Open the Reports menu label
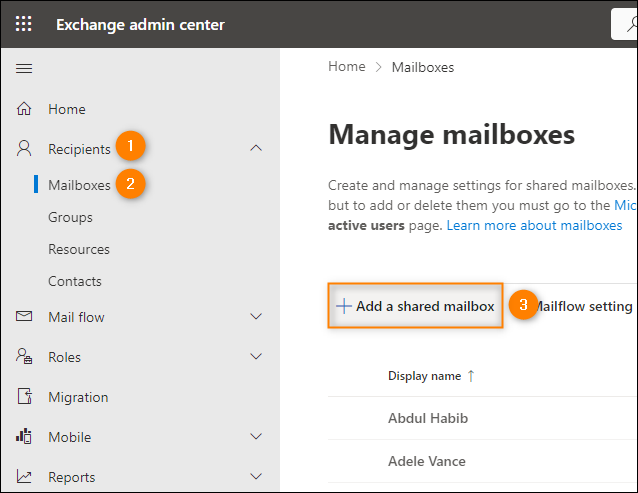638x493 pixels. point(72,477)
